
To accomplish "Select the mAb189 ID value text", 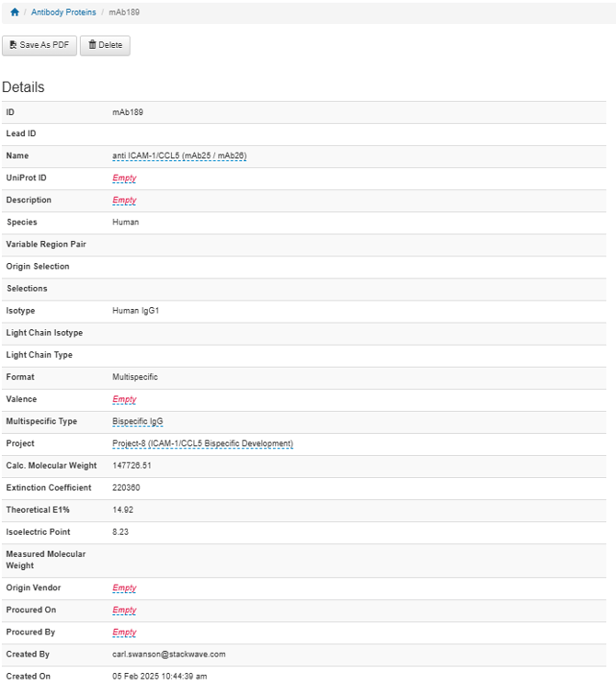I will pos(127,112).
